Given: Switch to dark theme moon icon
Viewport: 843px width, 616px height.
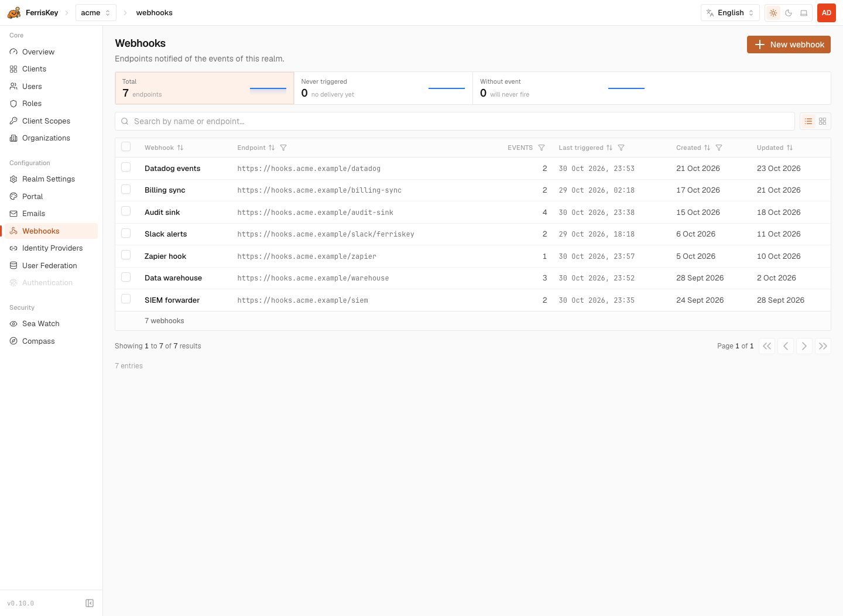Looking at the screenshot, I should 789,13.
